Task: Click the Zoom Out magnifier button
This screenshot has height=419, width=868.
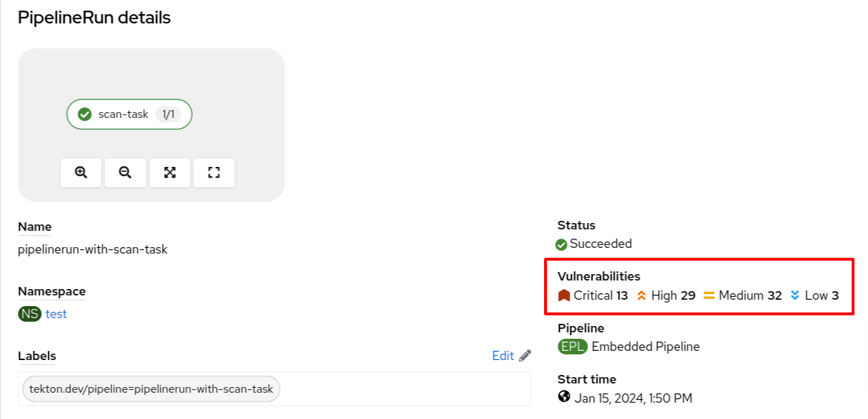Action: 125,173
